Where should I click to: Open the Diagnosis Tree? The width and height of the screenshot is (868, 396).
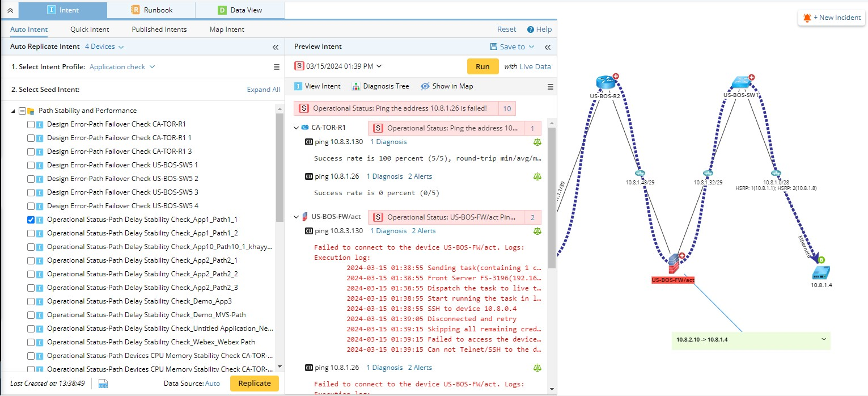[x=380, y=86]
